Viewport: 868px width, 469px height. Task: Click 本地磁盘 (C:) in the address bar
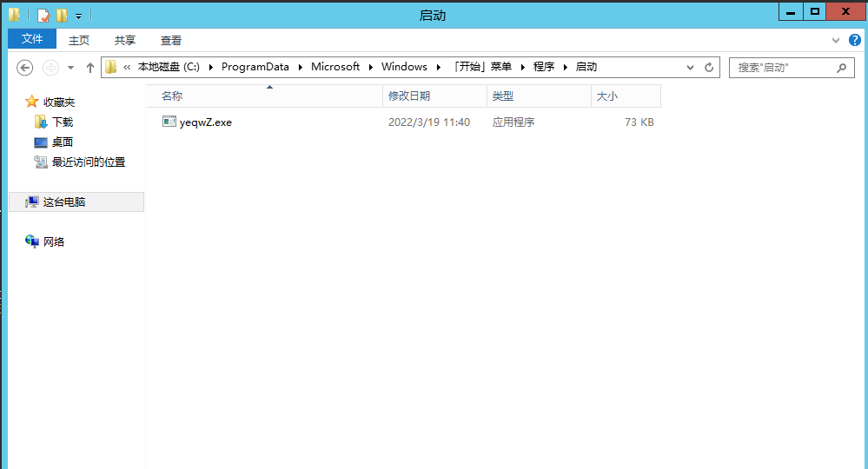(169, 67)
